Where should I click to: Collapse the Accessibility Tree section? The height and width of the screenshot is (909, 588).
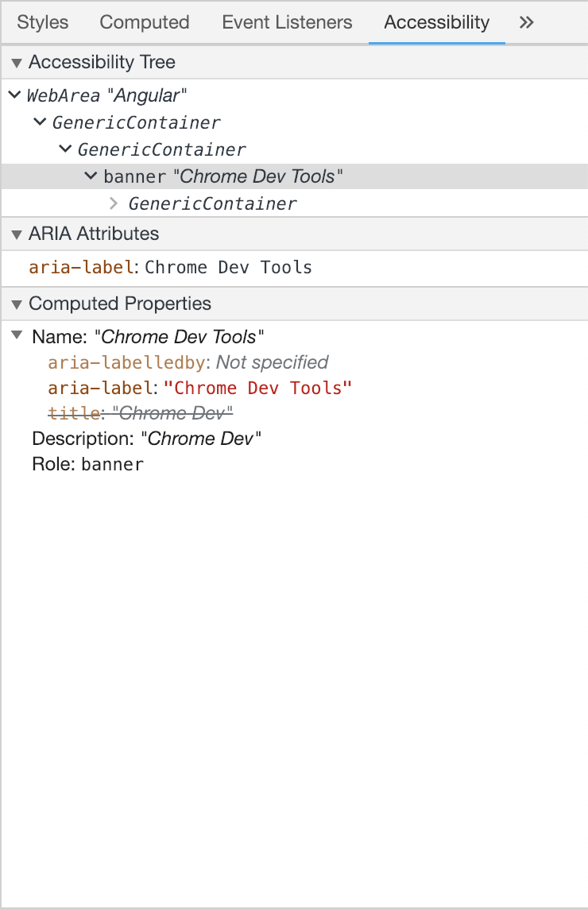pos(17,63)
